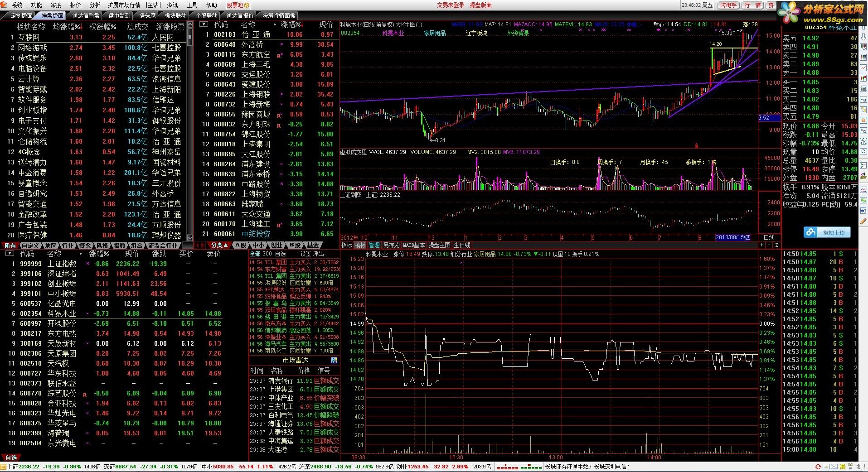Select the pencil drawing tool icon

(863, 222)
